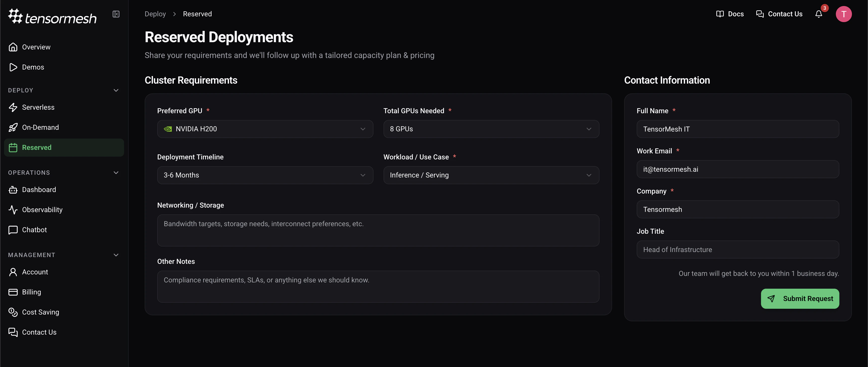
Task: Open Chatbot in the sidebar
Action: pyautogui.click(x=64, y=230)
